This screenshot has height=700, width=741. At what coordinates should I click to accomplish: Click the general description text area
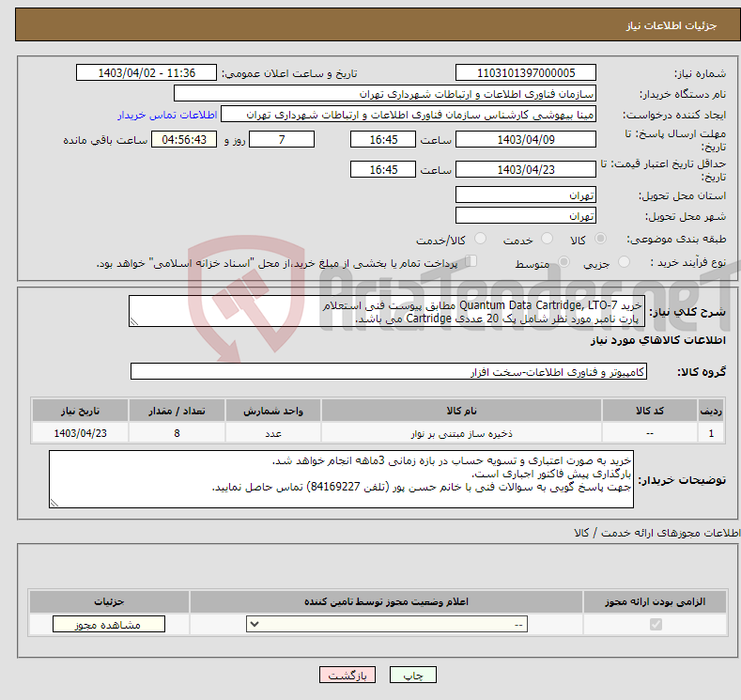pyautogui.click(x=387, y=311)
